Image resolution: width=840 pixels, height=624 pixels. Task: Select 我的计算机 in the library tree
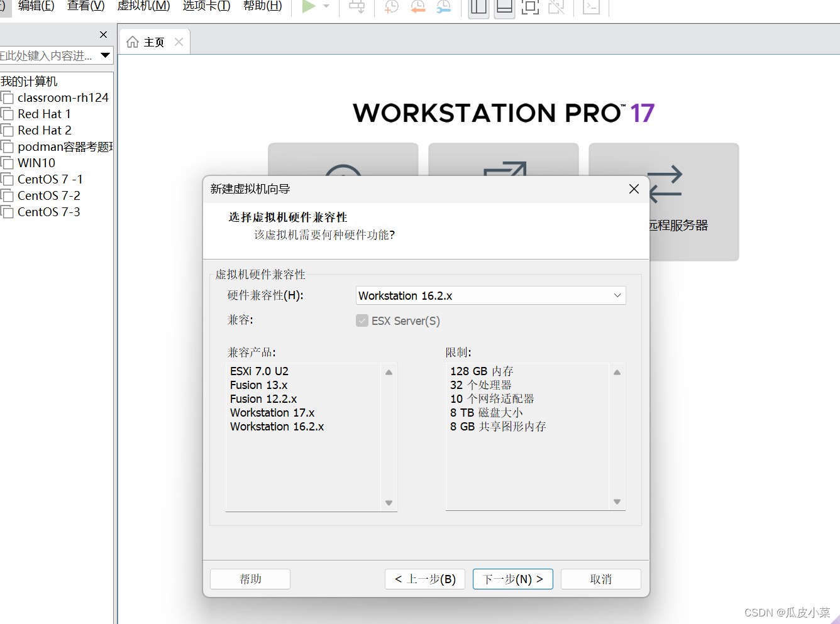[29, 81]
